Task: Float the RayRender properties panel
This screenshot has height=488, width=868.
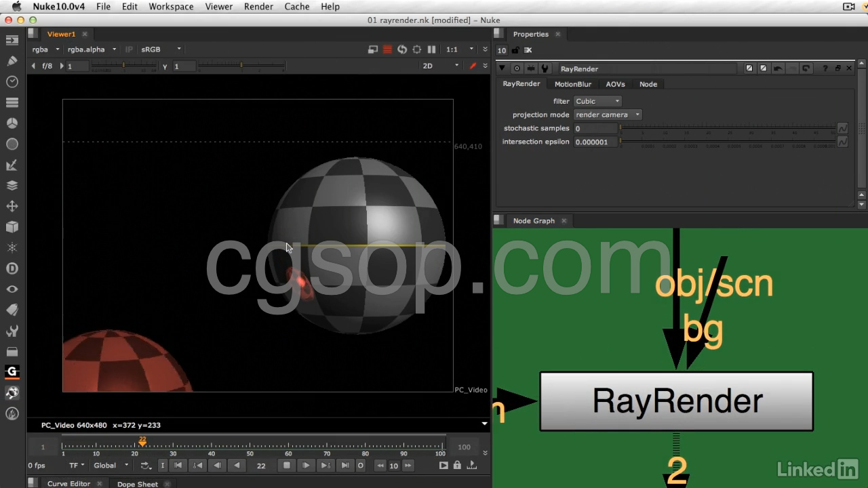Action: point(837,68)
